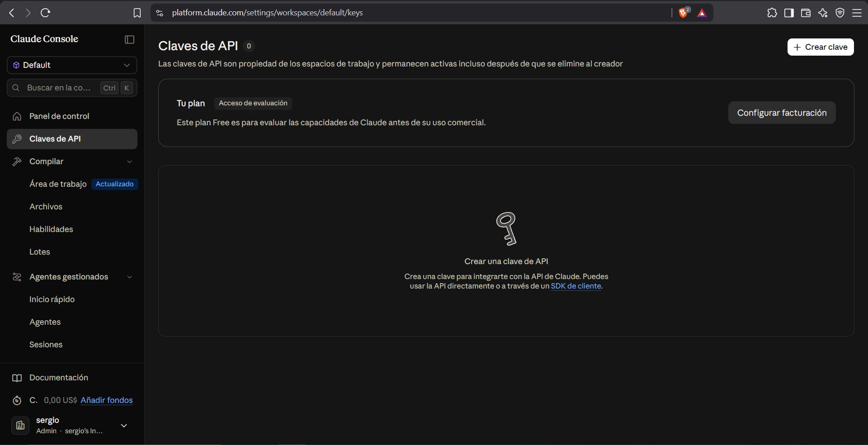Open SDK de cliente link
This screenshot has height=445, width=868.
point(576,286)
